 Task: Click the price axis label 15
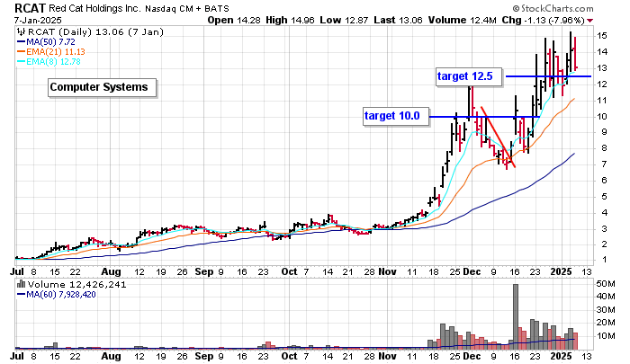[x=601, y=36]
